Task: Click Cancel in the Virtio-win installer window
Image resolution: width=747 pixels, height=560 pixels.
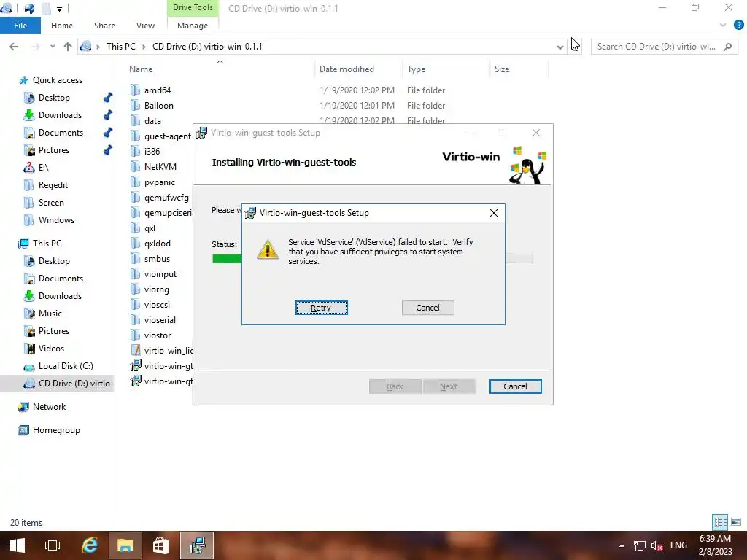Action: 515,386
